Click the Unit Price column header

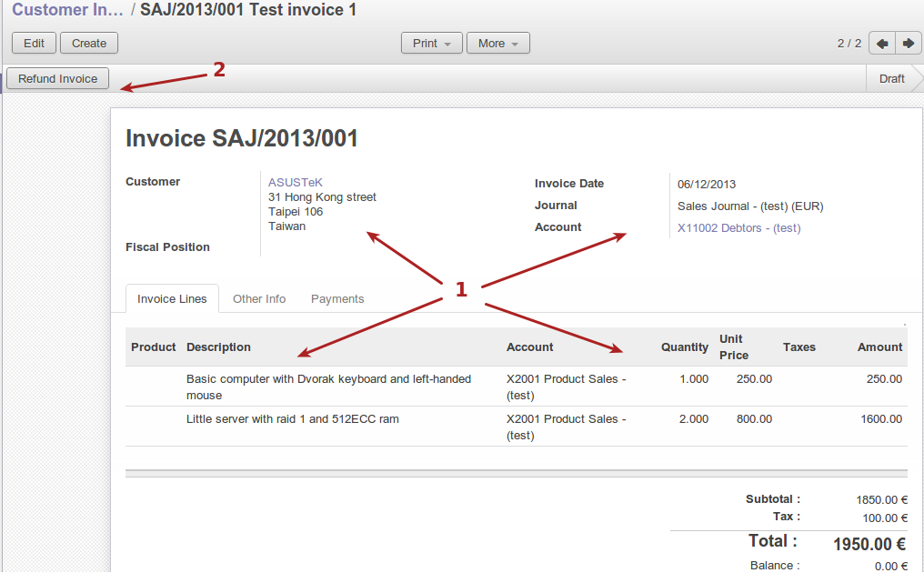(x=734, y=347)
